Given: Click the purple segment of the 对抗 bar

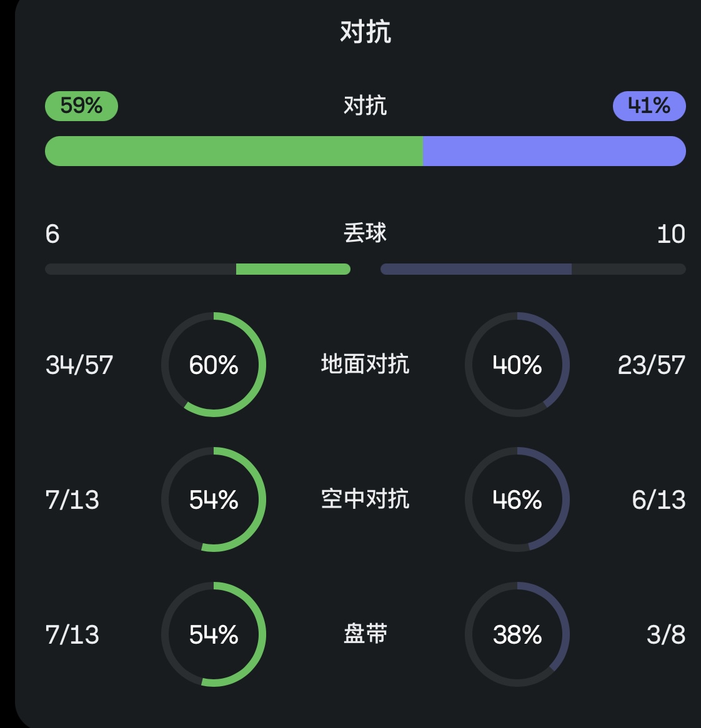Looking at the screenshot, I should click(554, 151).
